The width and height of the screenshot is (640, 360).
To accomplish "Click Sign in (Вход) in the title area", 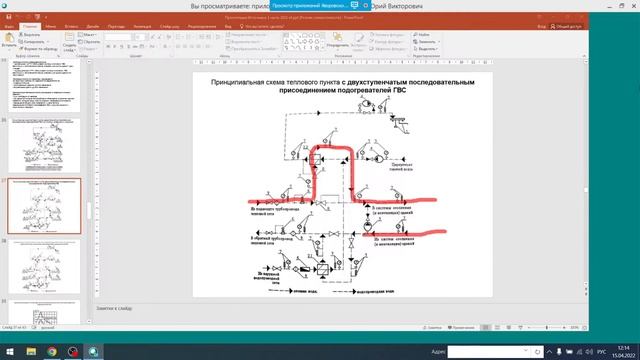I will (541, 26).
